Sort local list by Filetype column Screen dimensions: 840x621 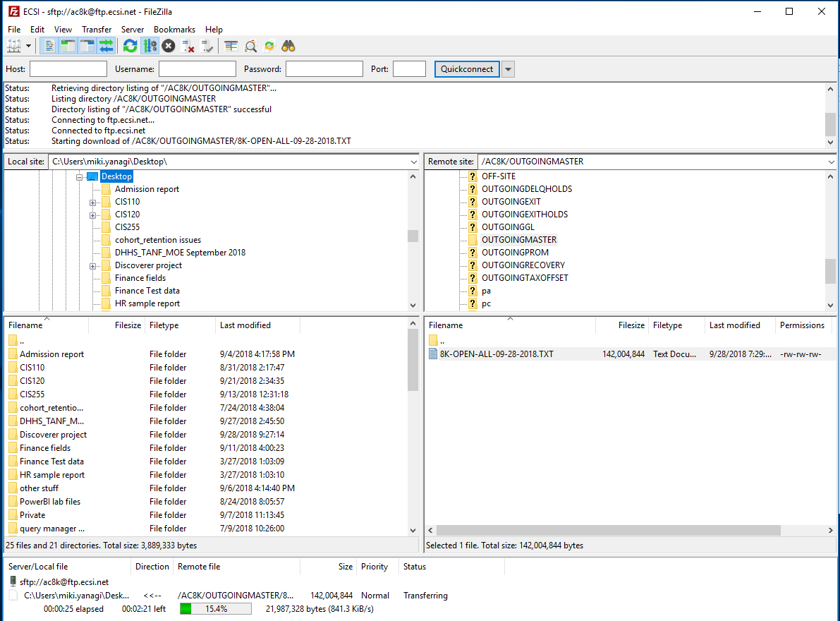click(180, 325)
